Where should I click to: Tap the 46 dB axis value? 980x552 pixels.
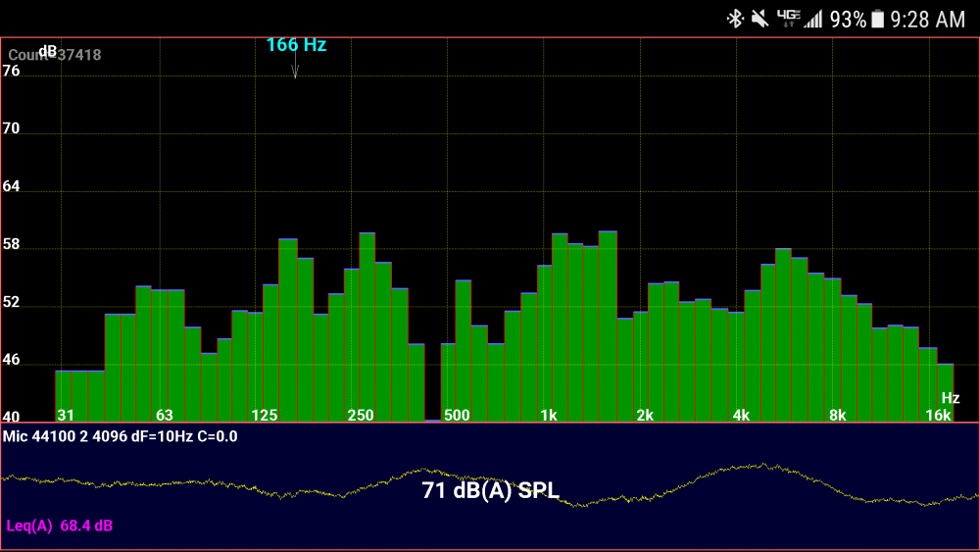pyautogui.click(x=11, y=360)
